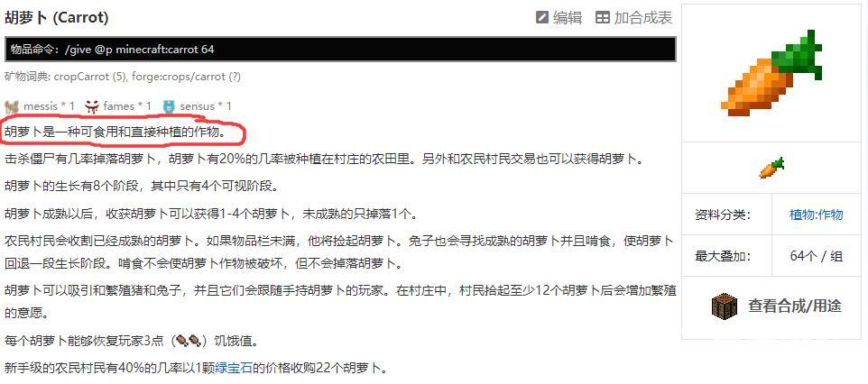This screenshot has height=384, width=868.
Task: Open the 植物:作物 category link
Action: click(816, 215)
